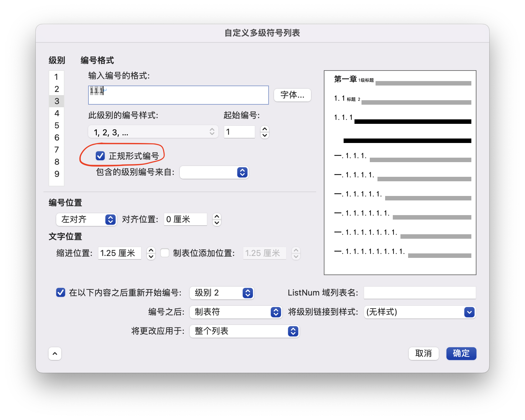Open the 编号之后 制表符 dropdown
The height and width of the screenshot is (420, 525).
coord(236,312)
